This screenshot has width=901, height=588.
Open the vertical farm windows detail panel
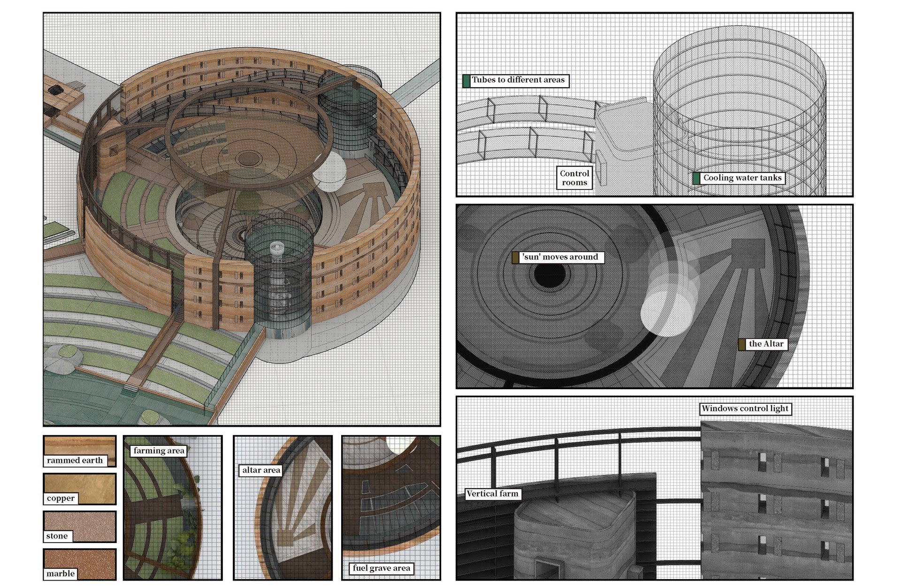pos(655,488)
